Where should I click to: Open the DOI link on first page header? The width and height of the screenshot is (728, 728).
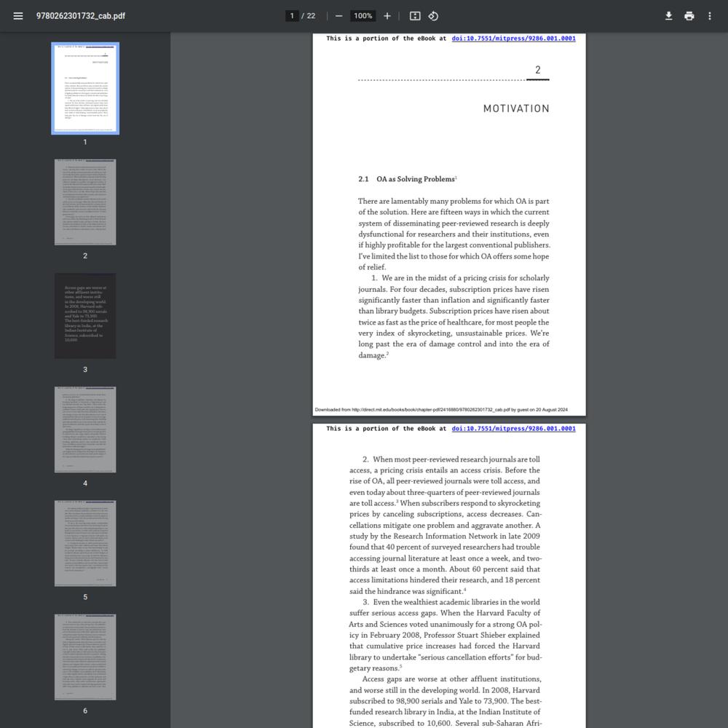pos(513,39)
